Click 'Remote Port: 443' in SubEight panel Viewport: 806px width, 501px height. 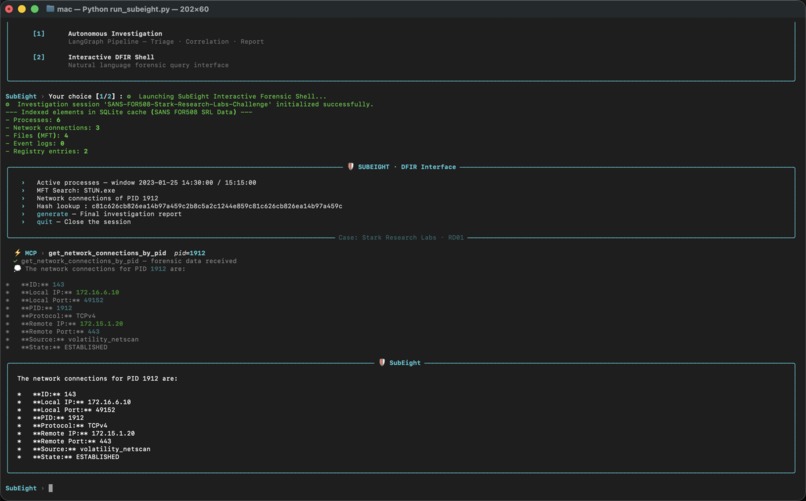[x=72, y=441]
